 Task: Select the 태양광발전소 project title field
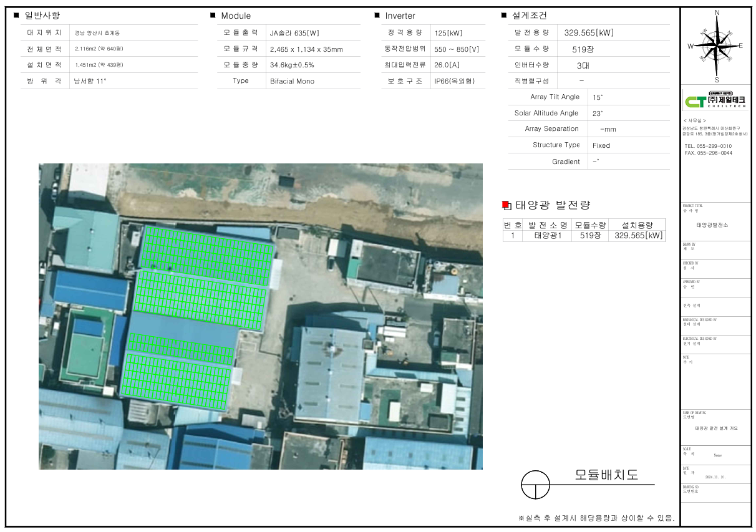(712, 225)
